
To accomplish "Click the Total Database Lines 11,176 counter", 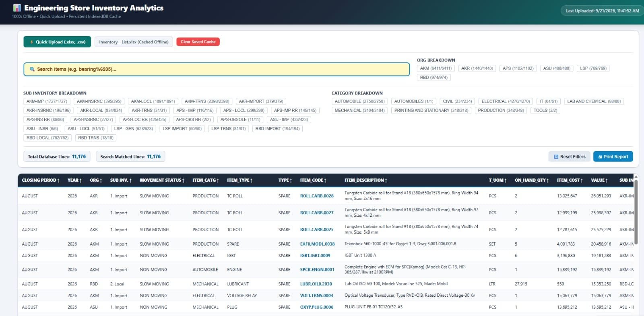I will (57, 156).
